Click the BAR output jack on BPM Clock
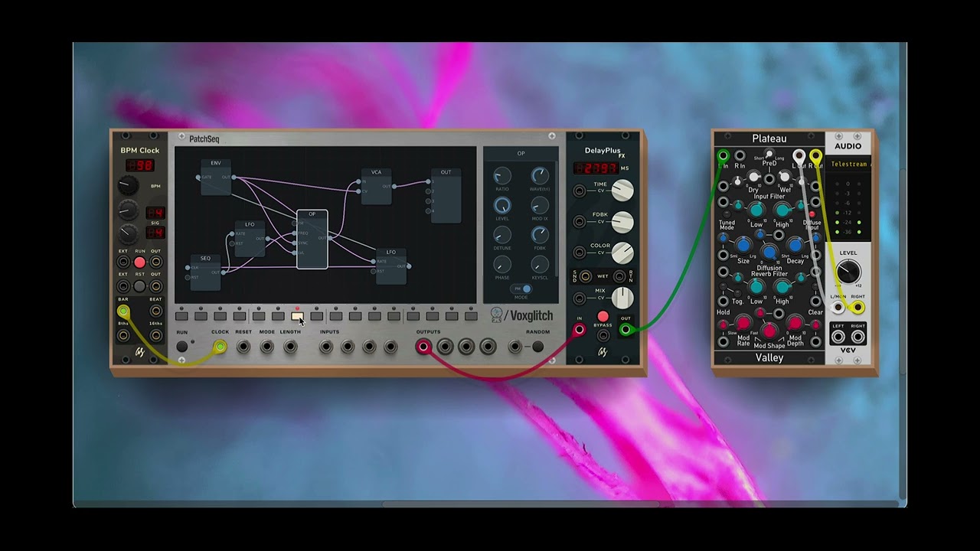 (123, 311)
